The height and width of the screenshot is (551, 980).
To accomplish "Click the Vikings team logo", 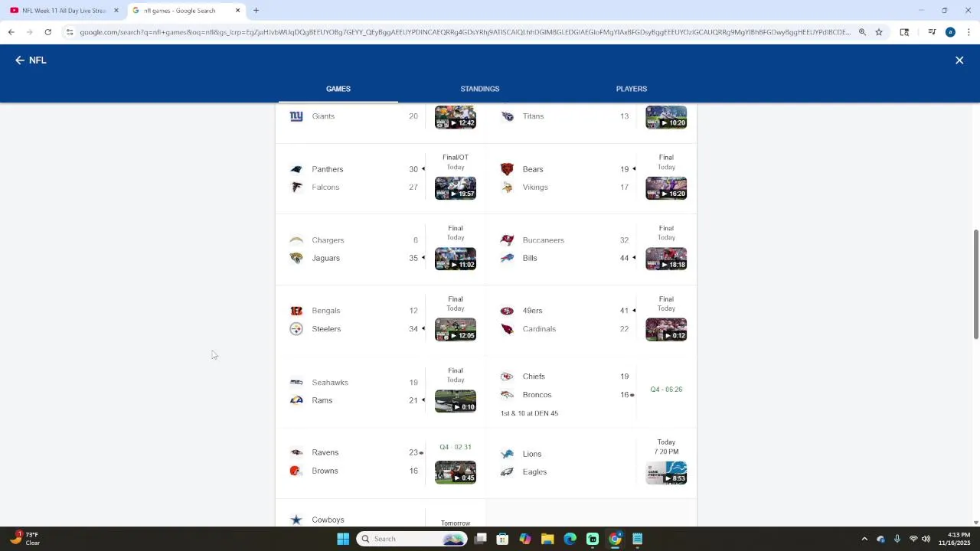I will (x=507, y=187).
